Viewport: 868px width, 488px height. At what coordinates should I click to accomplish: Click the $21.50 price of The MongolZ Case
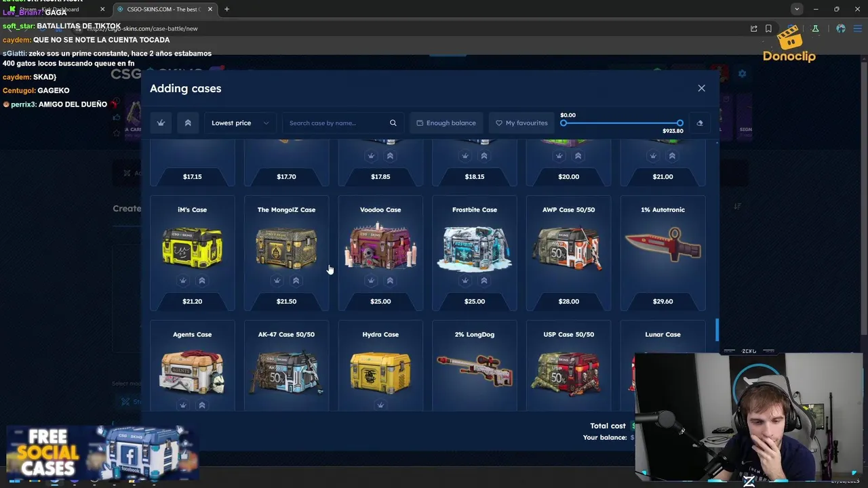pos(286,301)
